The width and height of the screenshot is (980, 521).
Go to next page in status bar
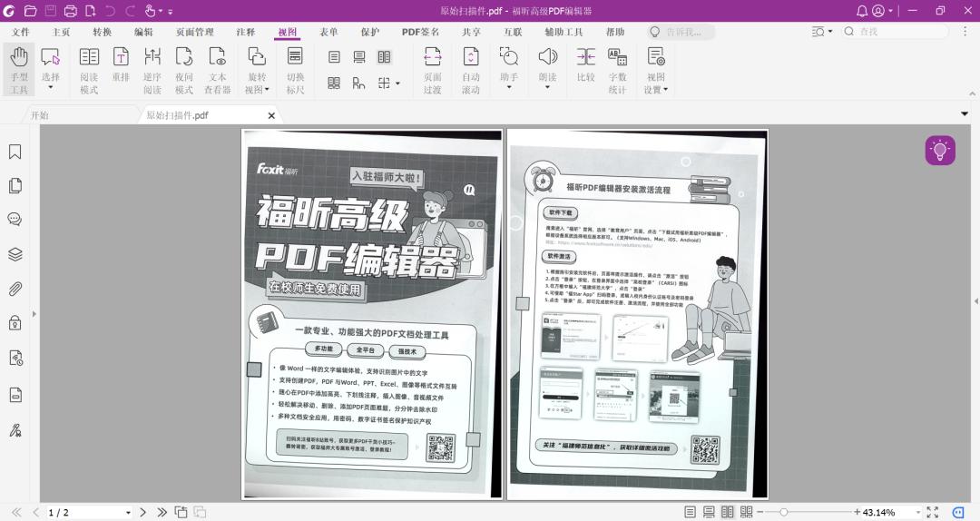142,512
